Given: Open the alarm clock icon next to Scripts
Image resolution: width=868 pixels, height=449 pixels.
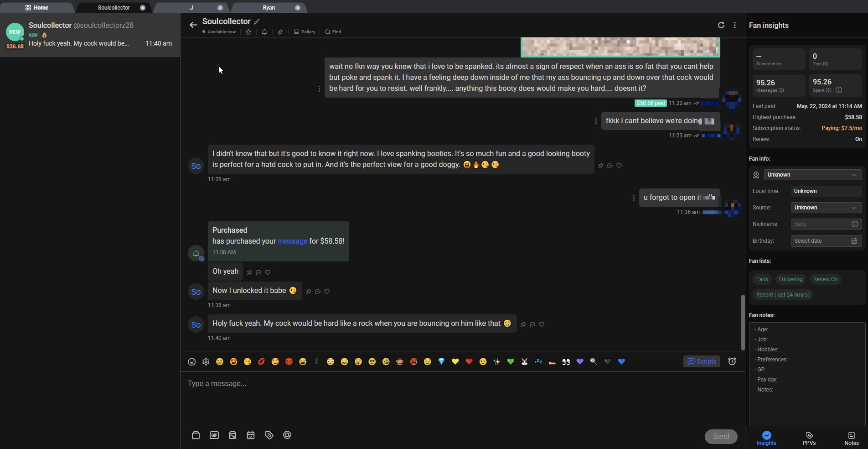Looking at the screenshot, I should pyautogui.click(x=732, y=361).
